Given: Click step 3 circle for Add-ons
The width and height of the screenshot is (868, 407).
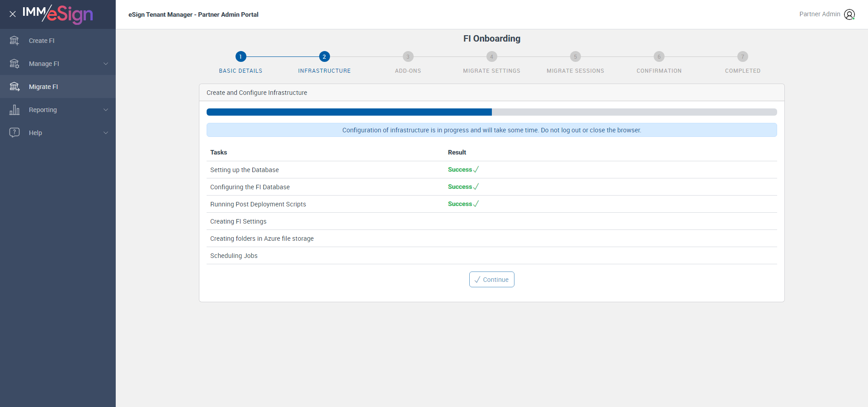Looking at the screenshot, I should point(408,56).
